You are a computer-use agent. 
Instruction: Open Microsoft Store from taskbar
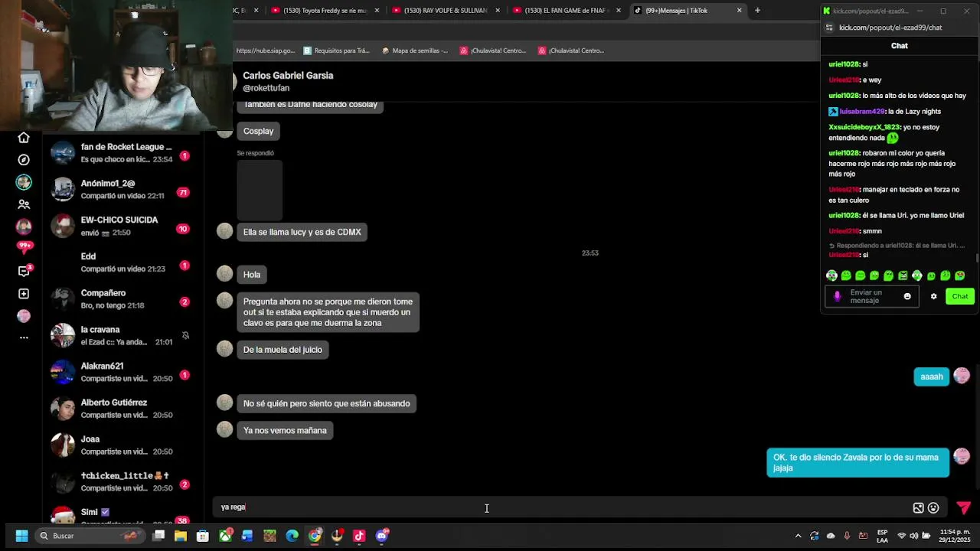(203, 536)
